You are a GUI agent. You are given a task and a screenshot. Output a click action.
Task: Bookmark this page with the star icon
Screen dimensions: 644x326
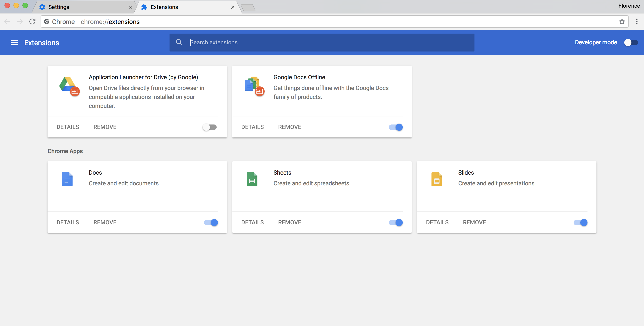[x=622, y=22]
